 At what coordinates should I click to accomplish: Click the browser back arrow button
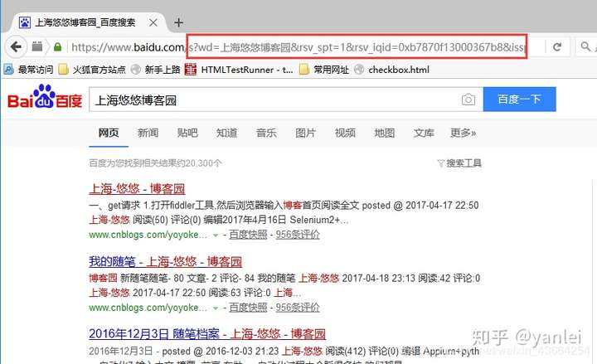tap(16, 46)
